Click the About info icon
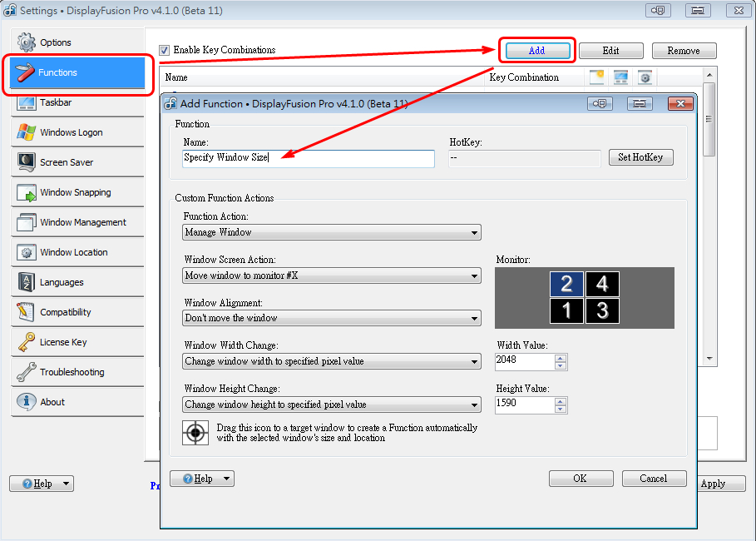The image size is (756, 541). click(x=27, y=402)
